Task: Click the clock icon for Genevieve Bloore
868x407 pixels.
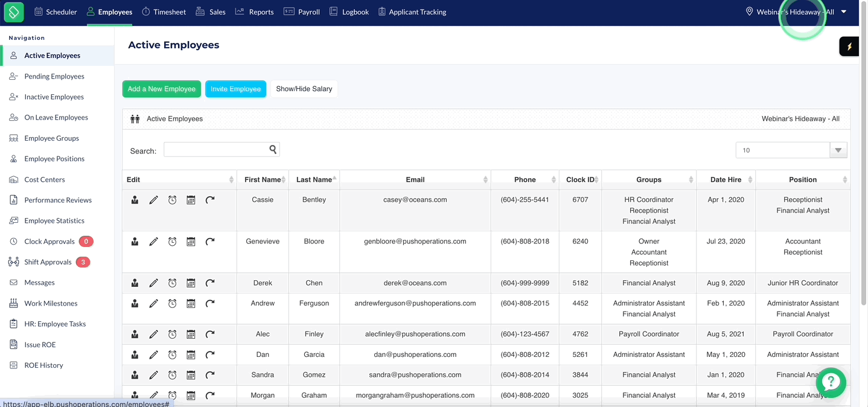Action: [172, 242]
